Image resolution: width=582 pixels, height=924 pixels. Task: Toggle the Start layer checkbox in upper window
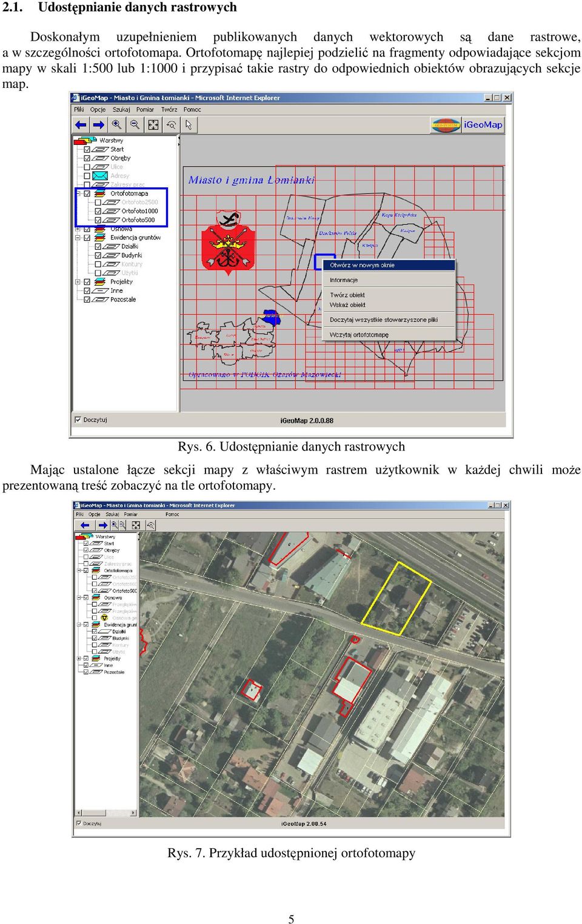[x=87, y=149]
